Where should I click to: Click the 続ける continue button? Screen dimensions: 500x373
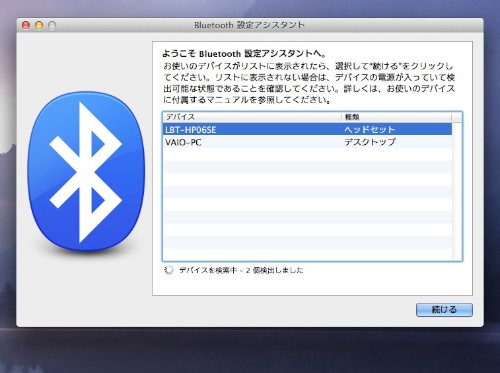444,310
